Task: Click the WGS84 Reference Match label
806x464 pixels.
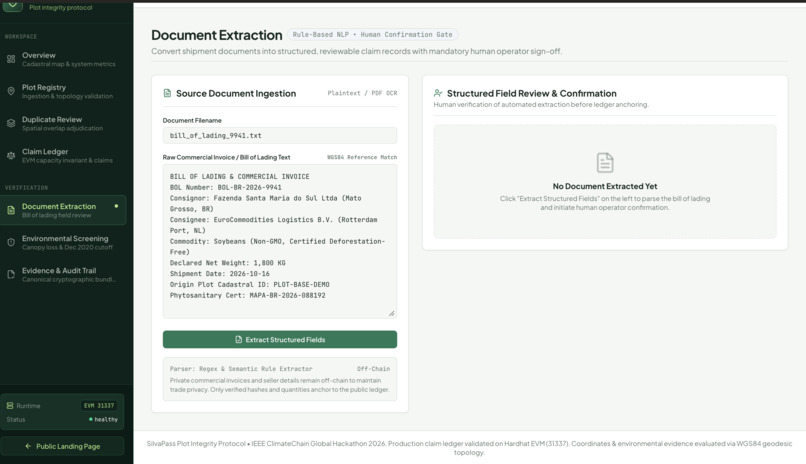Action: 362,157
